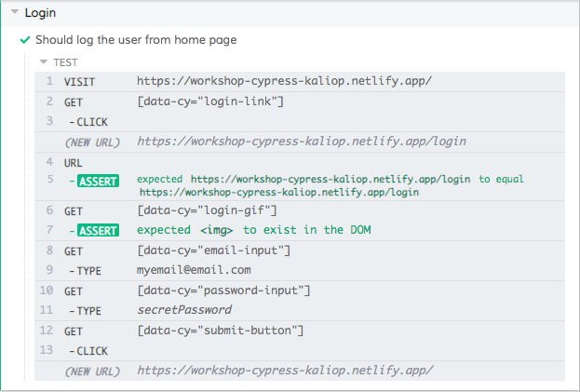Select the last NEW URL home page event
The image size is (580, 392).
point(298,371)
